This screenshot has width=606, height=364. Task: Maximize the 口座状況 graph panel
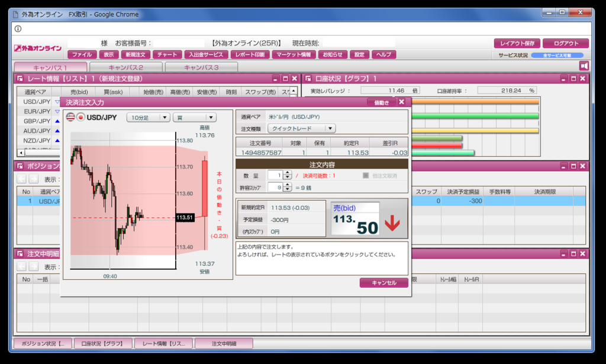pos(573,79)
